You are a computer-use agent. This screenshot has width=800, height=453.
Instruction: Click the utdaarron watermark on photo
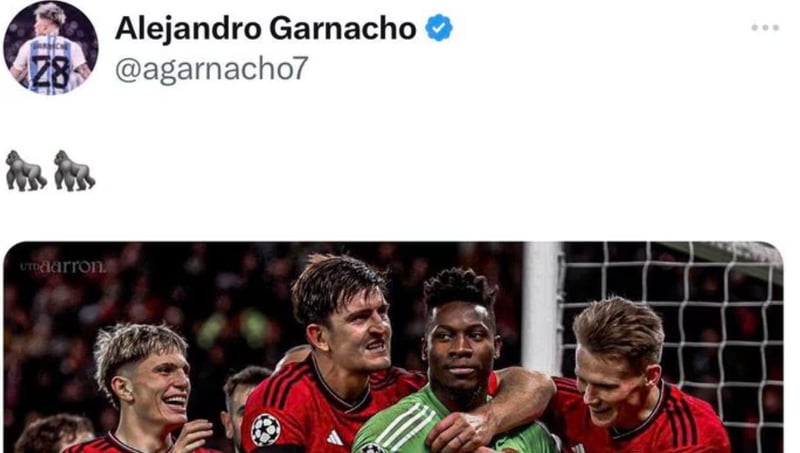pos(63,266)
